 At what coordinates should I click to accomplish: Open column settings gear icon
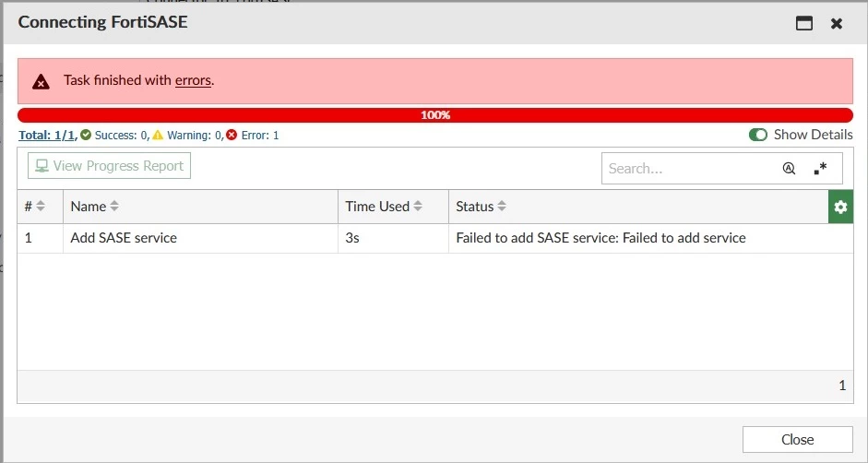[840, 207]
